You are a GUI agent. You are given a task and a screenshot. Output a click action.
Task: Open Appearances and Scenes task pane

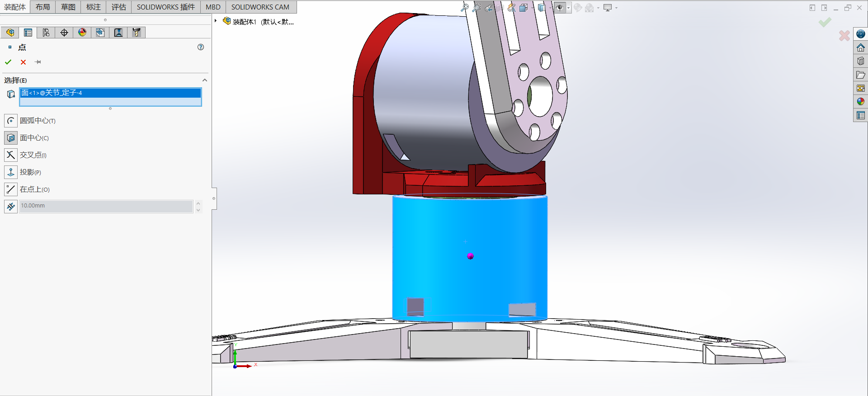tap(861, 102)
